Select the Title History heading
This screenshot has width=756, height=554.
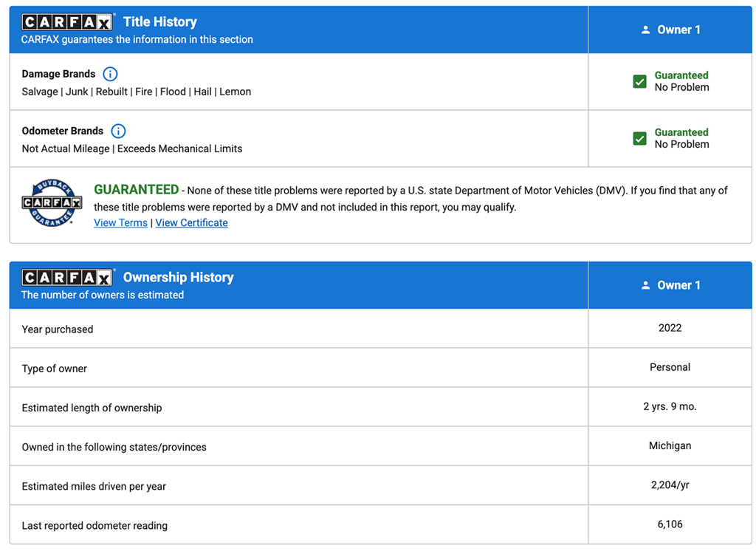tap(160, 22)
